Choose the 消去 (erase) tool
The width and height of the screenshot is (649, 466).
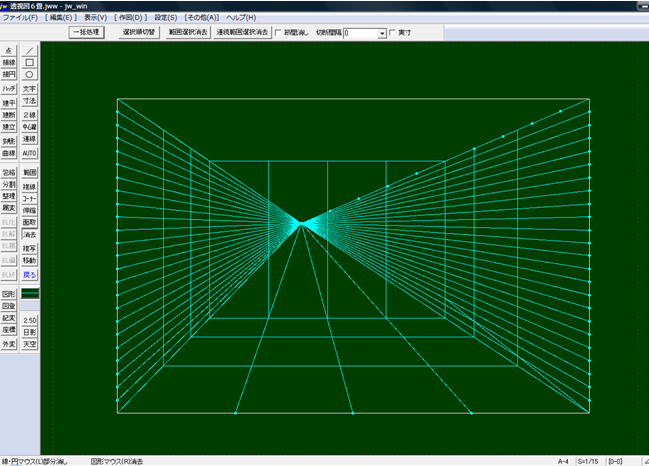click(30, 235)
